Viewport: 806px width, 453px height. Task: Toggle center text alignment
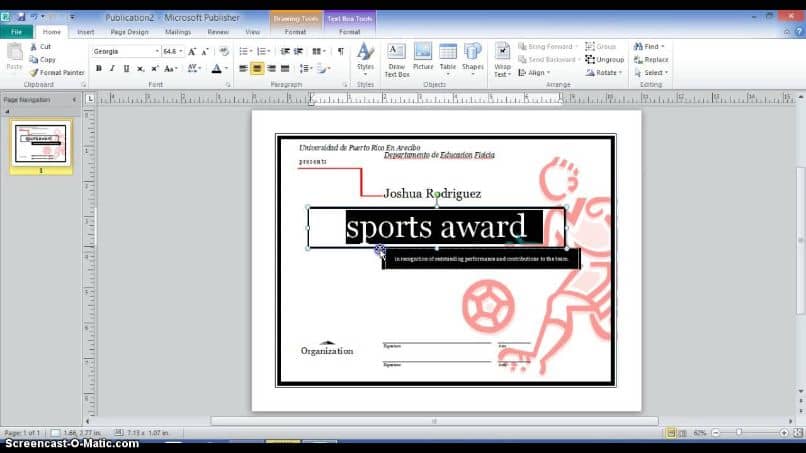coord(257,68)
